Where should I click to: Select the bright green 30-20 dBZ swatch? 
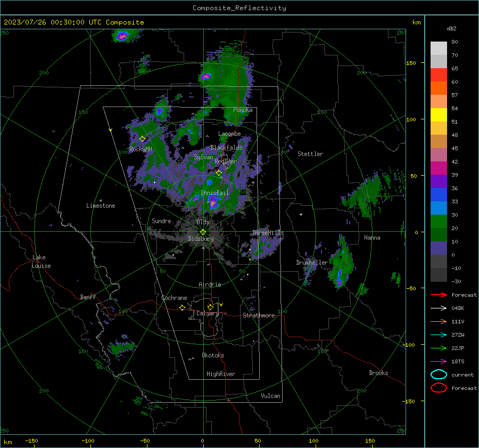point(439,222)
